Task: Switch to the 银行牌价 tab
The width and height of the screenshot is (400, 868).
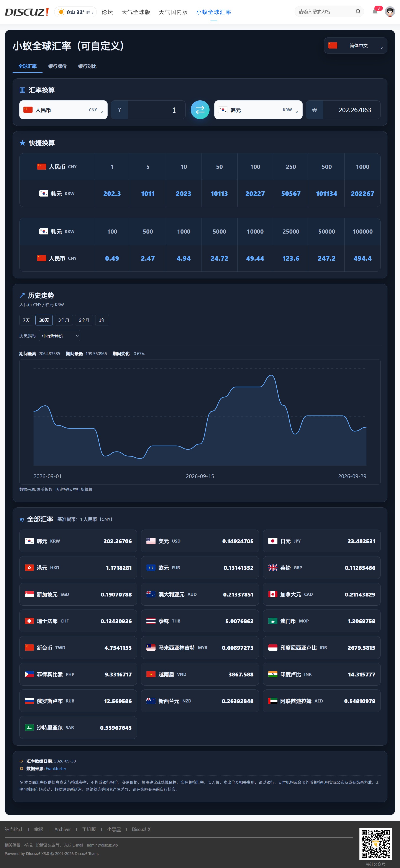Action: click(x=57, y=66)
